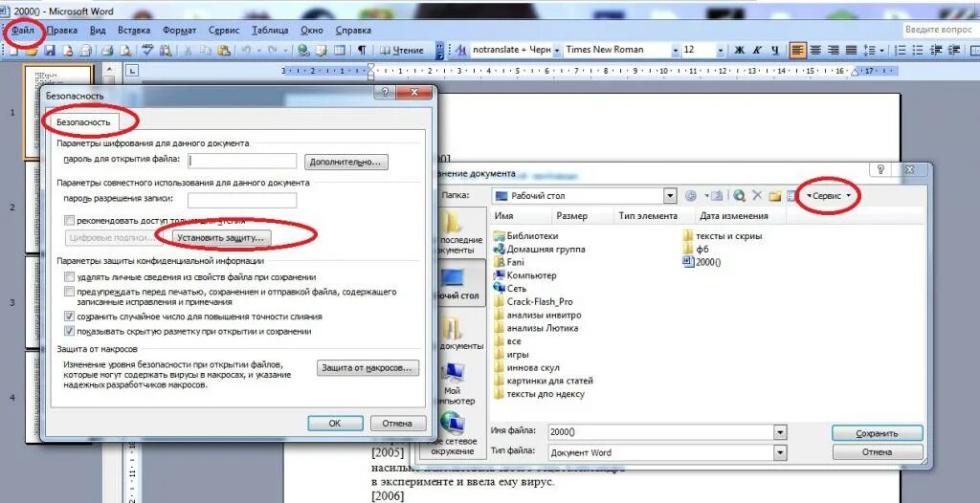980x503 pixels.
Task: Click the Дополнительно... button
Action: point(346,162)
